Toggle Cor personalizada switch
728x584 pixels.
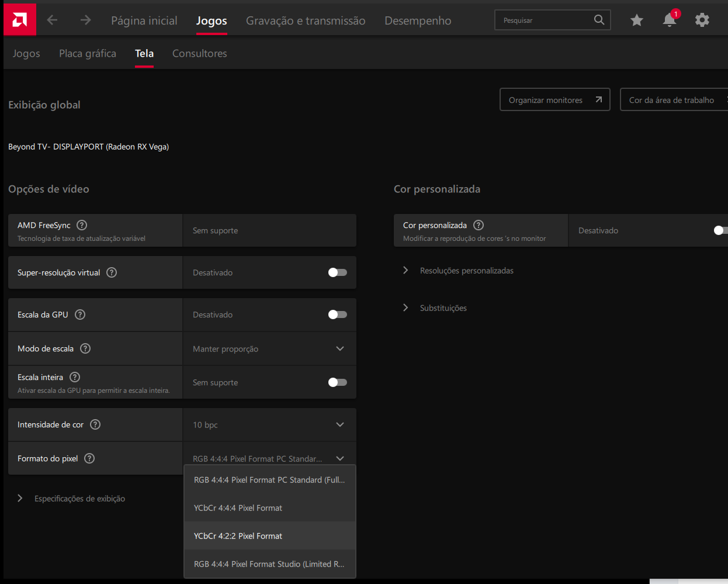(x=721, y=230)
